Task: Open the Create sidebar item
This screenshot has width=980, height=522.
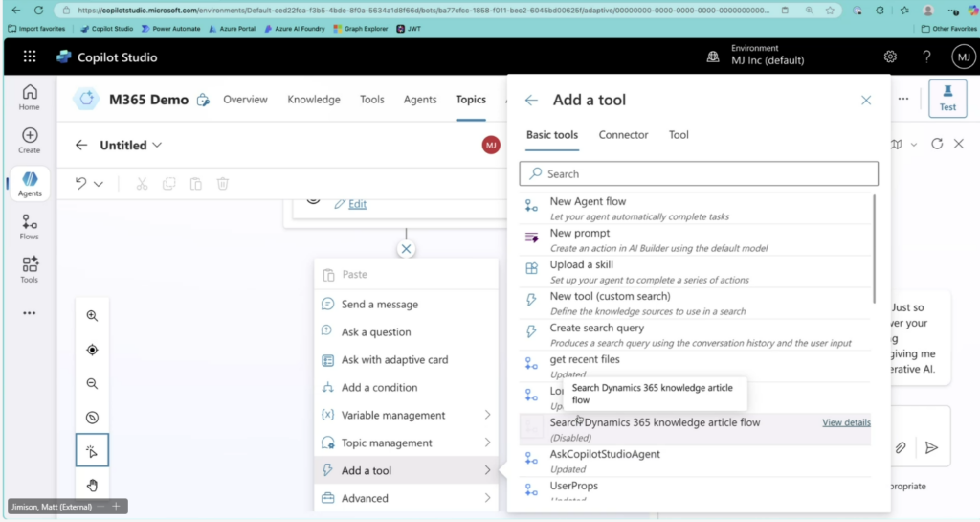Action: [x=29, y=141]
